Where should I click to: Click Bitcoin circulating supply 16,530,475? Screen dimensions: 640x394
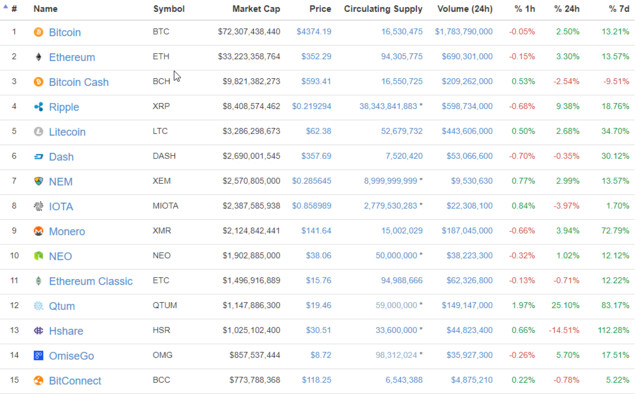(402, 31)
